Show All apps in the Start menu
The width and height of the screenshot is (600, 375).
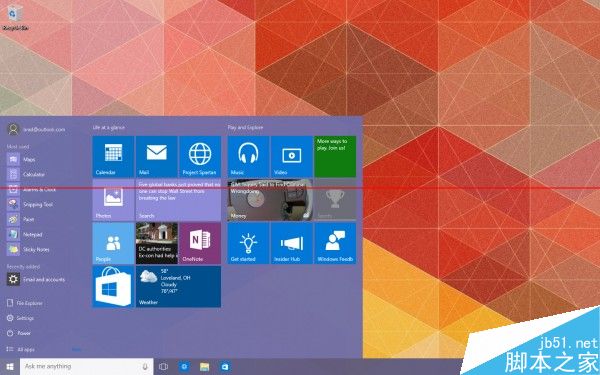click(x=21, y=349)
